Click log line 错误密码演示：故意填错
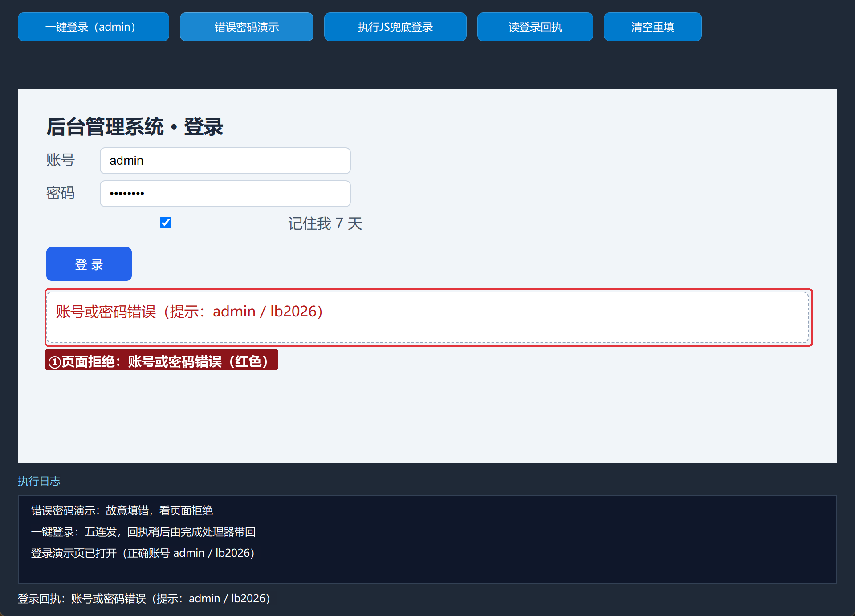 pos(122,511)
